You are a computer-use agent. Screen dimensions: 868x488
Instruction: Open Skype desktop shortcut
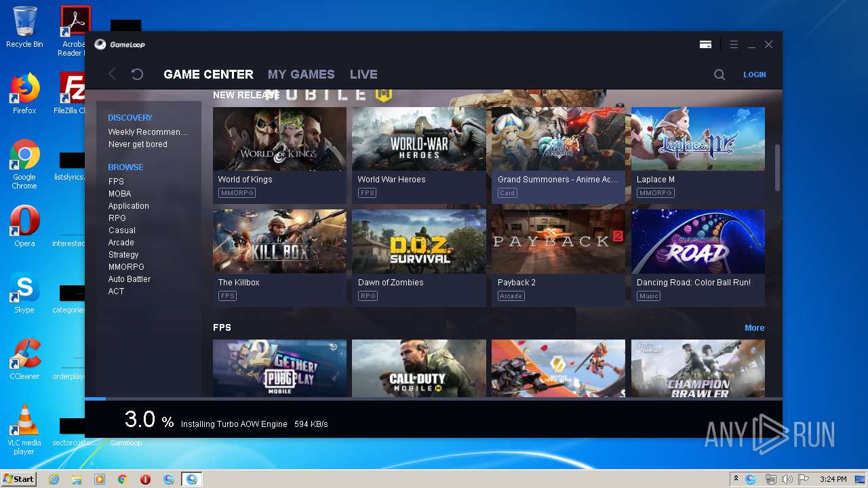(x=24, y=293)
